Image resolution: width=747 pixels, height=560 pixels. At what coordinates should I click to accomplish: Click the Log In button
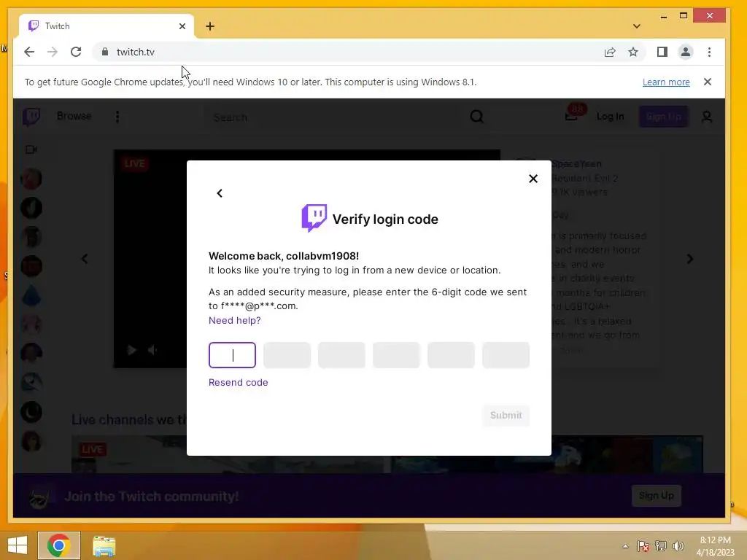611,117
